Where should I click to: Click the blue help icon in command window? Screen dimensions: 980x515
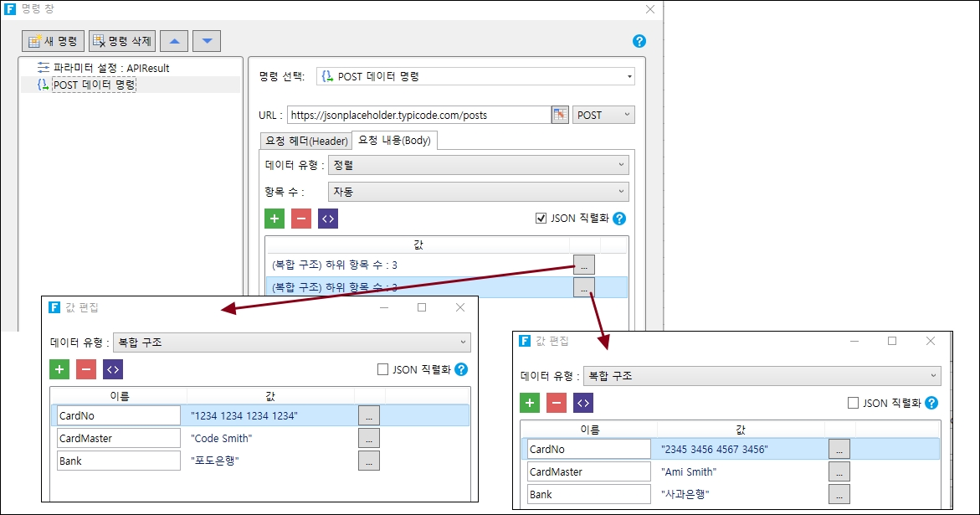coord(639,41)
